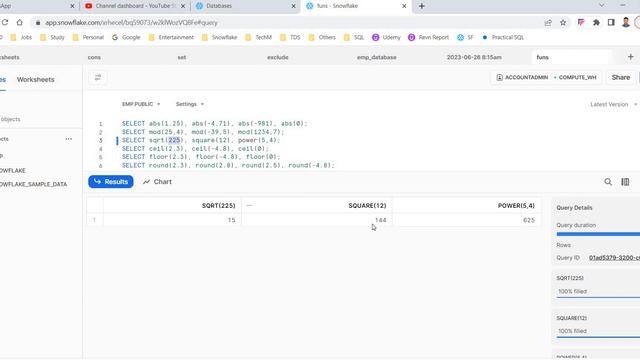Switch to the set worksheet tab
The height and width of the screenshot is (360, 640).
click(x=182, y=57)
